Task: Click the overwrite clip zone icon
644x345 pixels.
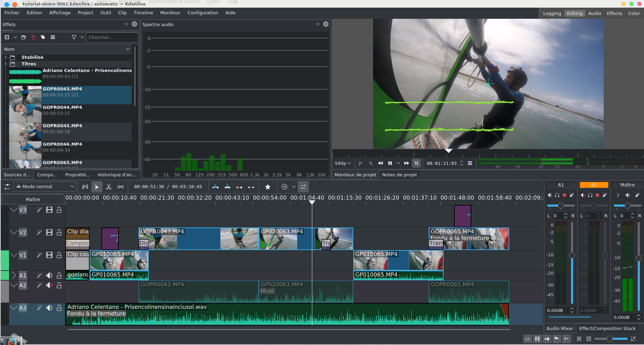Action: point(228,187)
